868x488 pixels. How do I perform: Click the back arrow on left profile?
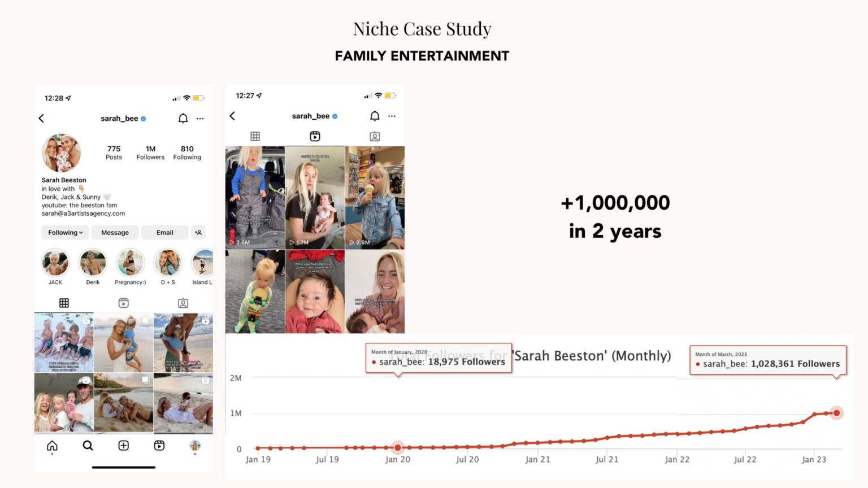(41, 118)
